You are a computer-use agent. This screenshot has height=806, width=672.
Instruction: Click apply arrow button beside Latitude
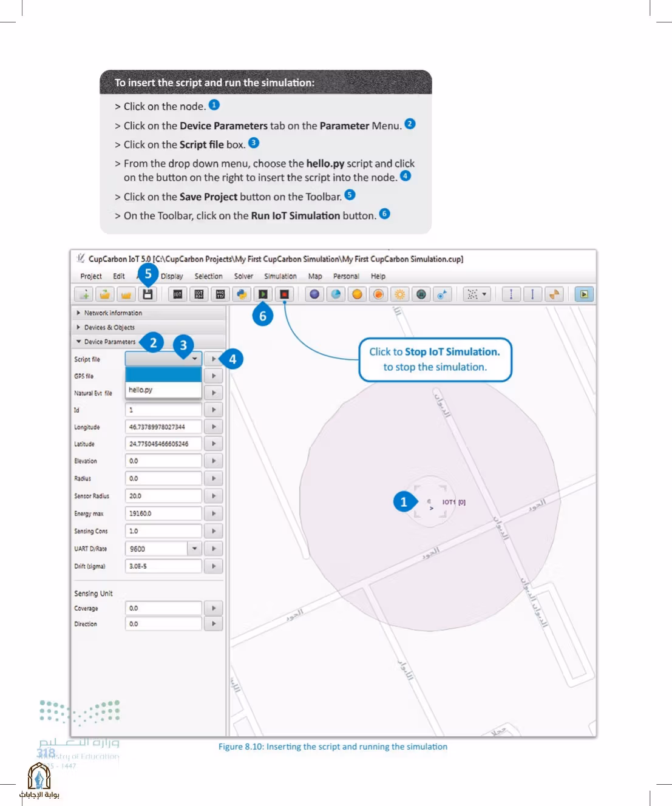(x=214, y=444)
